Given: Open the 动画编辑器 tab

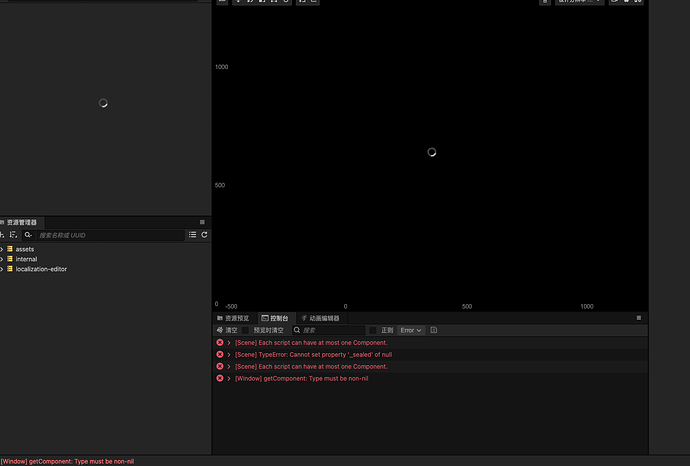Looking at the screenshot, I should pos(320,318).
